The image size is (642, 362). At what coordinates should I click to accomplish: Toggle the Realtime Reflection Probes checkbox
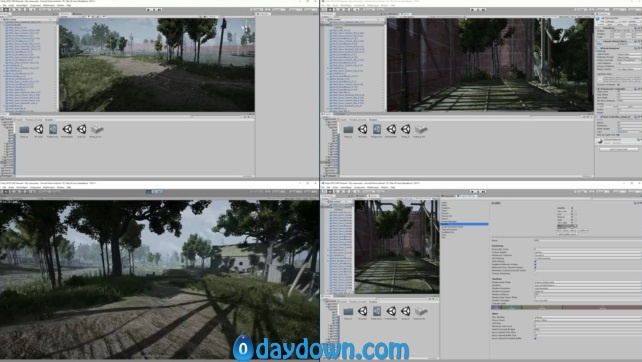[536, 264]
